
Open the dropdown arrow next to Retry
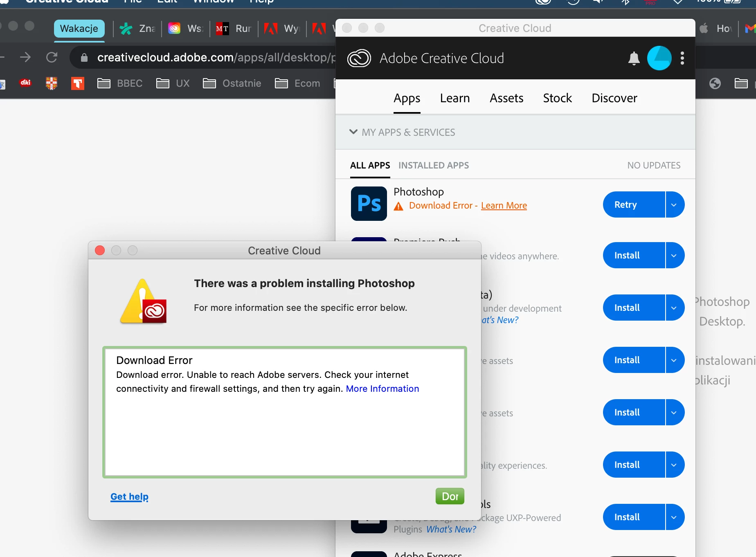click(675, 204)
